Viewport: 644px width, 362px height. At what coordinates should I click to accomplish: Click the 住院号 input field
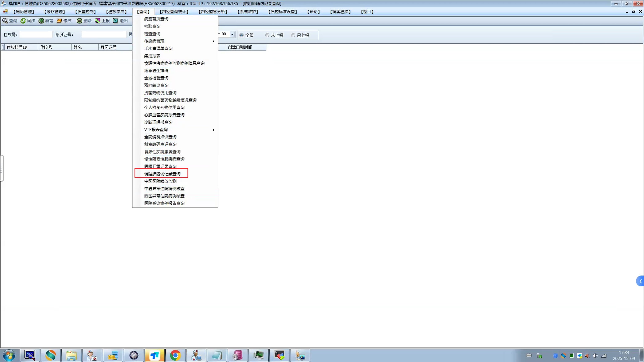pos(36,34)
